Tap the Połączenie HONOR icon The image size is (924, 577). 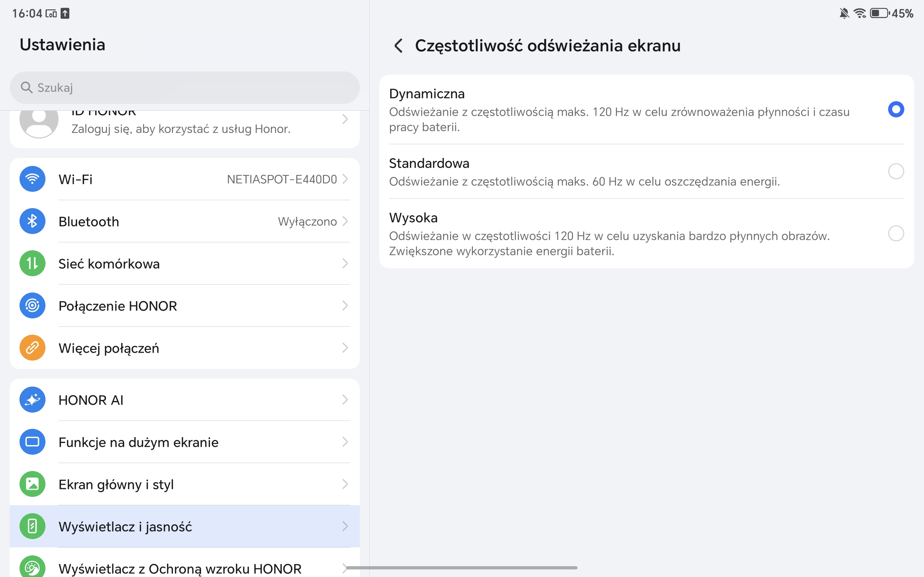click(x=32, y=306)
